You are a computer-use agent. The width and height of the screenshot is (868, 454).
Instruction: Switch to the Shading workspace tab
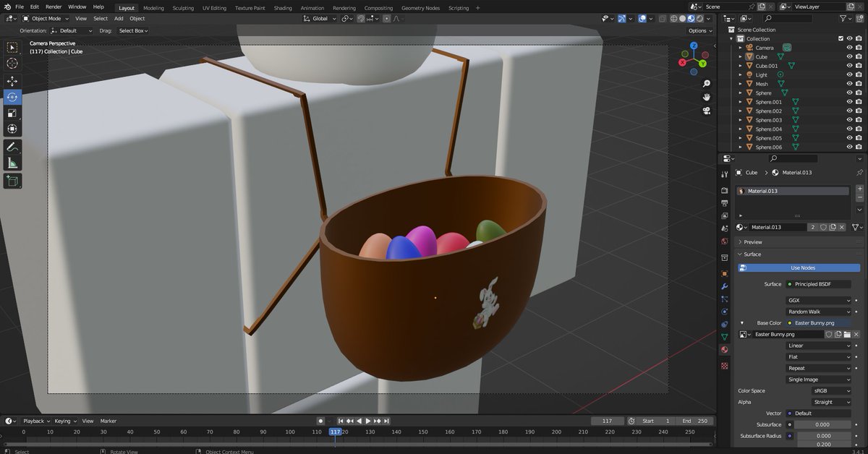283,8
